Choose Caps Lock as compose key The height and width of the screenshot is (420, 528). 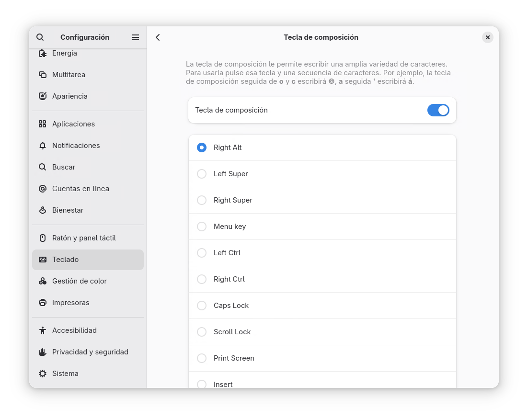(201, 305)
